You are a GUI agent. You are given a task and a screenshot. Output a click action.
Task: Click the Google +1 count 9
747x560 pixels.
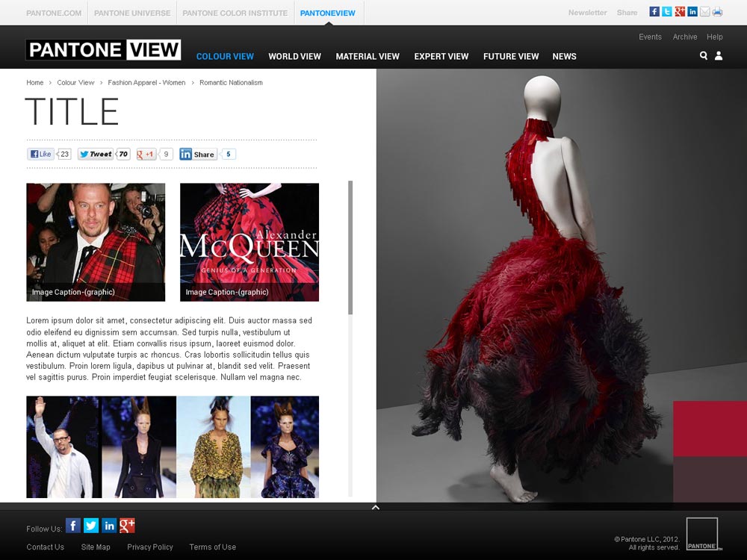coord(166,154)
